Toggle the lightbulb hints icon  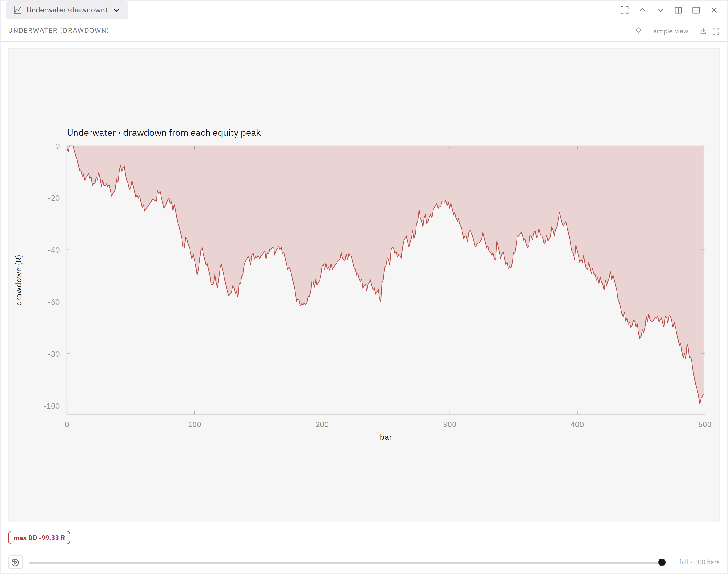click(x=638, y=31)
